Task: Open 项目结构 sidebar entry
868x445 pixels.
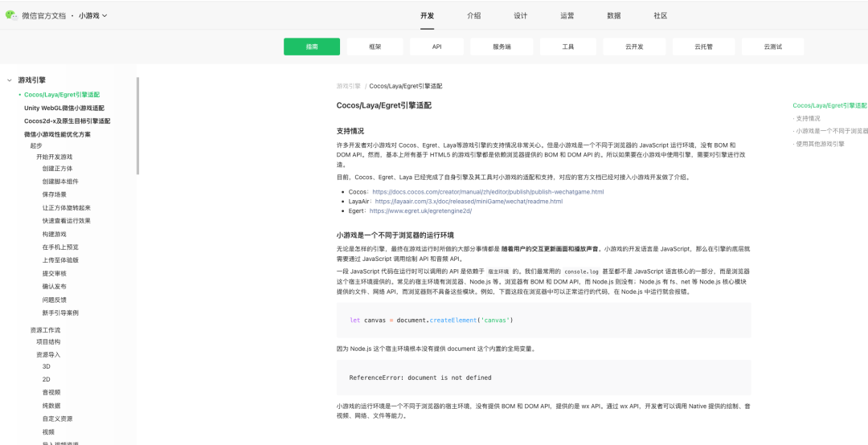Action: coord(48,342)
